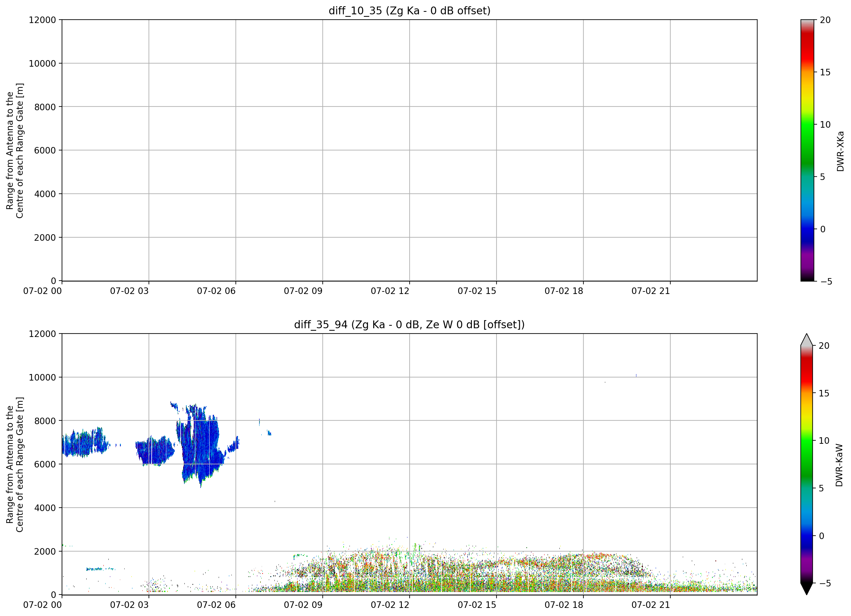The height and width of the screenshot is (616, 851).
Task: Click the bottom plot y-axis range label
Action: [x=15, y=464]
